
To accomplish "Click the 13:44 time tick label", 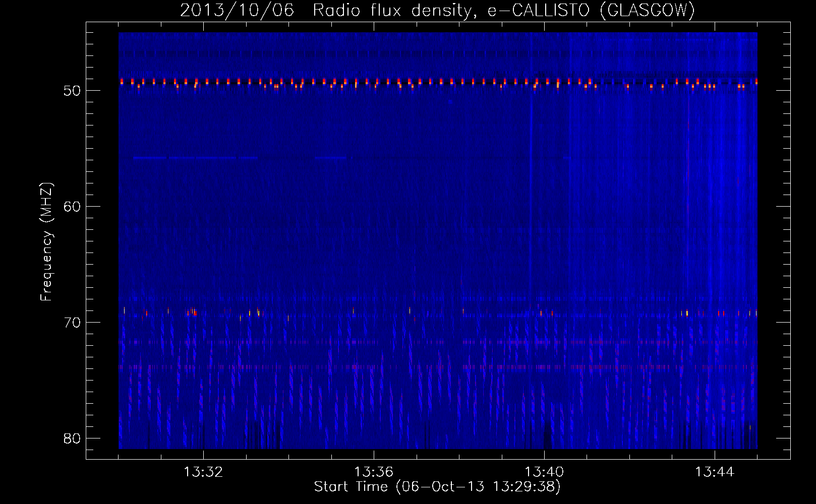I will [715, 472].
